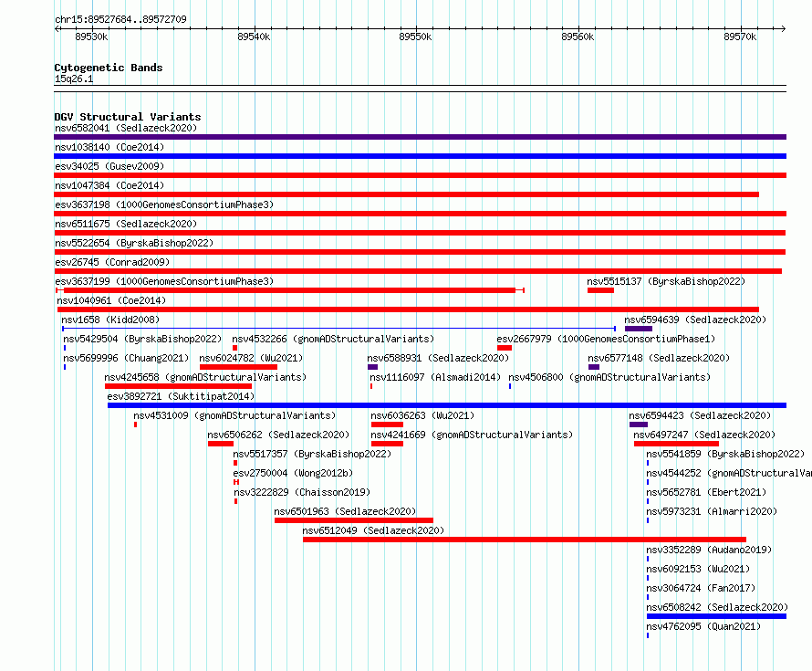Open the nsv6512049 (Sedlazeck2020) label
Image resolution: width=812 pixels, height=671 pixels.
click(373, 530)
